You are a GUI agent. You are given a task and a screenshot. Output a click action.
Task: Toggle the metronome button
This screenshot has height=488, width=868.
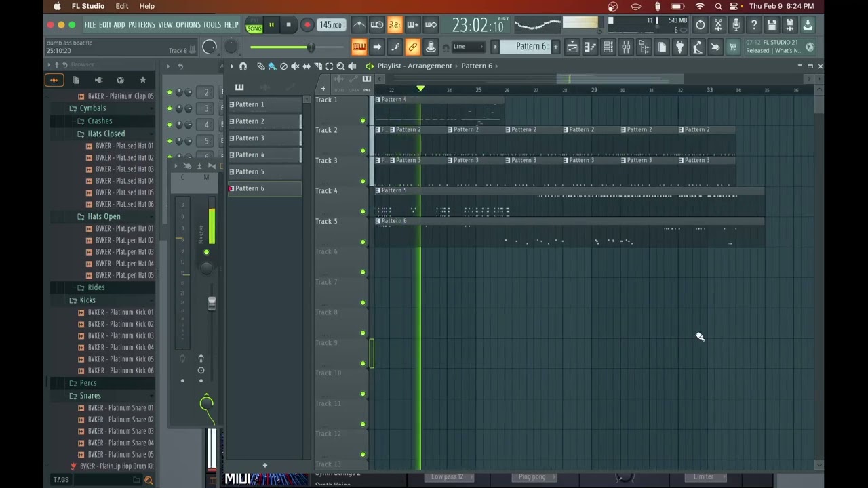tap(359, 25)
